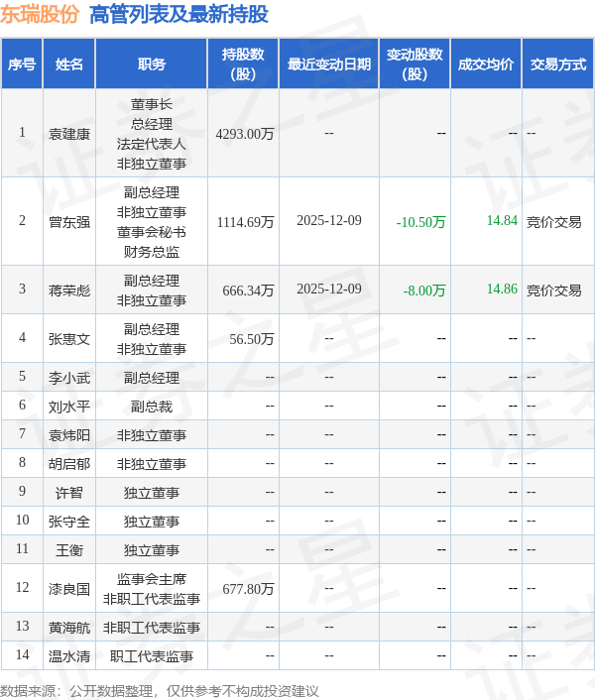Click the 法定代表人 position text
595x700 pixels.
coord(152,144)
